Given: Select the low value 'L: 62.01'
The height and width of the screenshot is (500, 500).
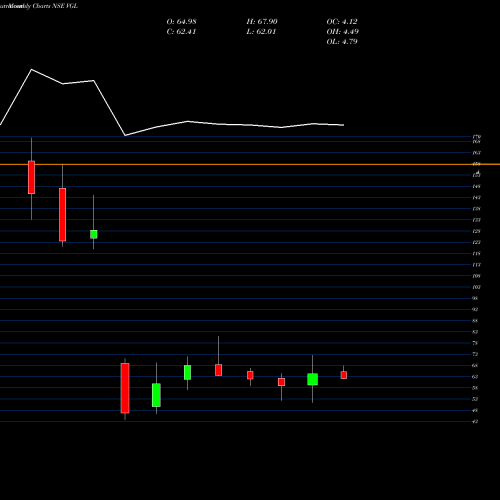Looking at the screenshot, I should [x=261, y=32].
